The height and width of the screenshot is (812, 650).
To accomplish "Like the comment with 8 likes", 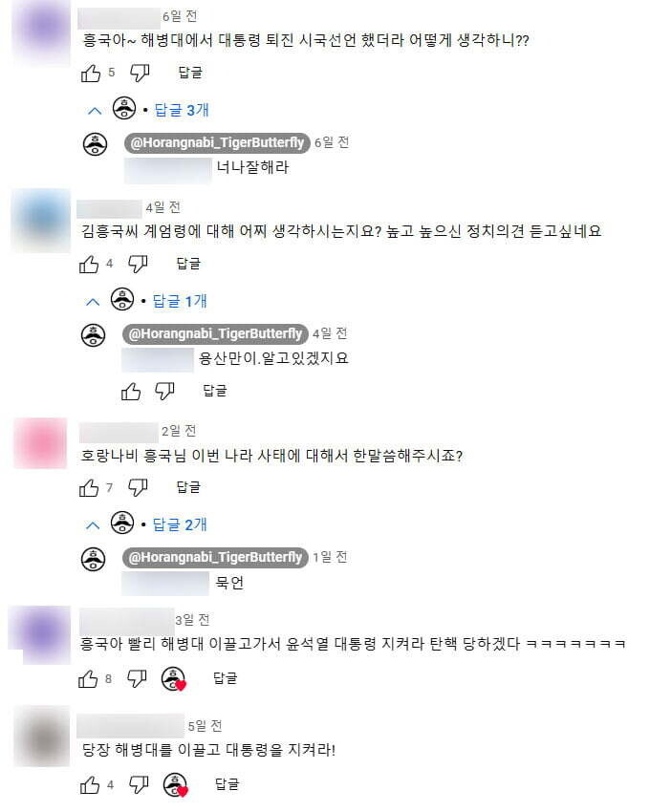I will click(88, 678).
